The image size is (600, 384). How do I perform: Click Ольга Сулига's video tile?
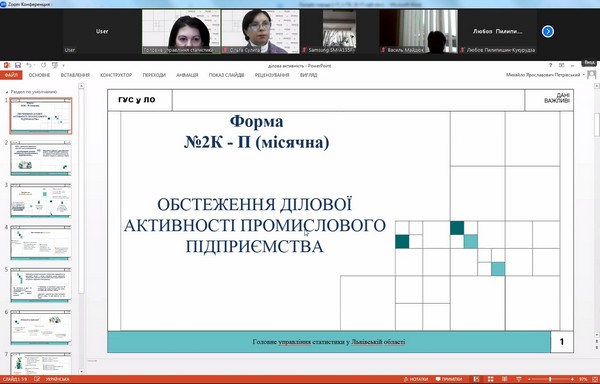[x=261, y=31]
